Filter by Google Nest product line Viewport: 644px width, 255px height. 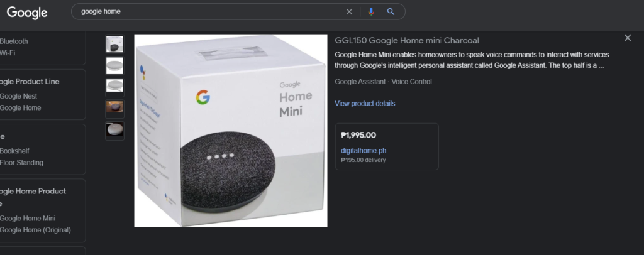click(x=18, y=96)
